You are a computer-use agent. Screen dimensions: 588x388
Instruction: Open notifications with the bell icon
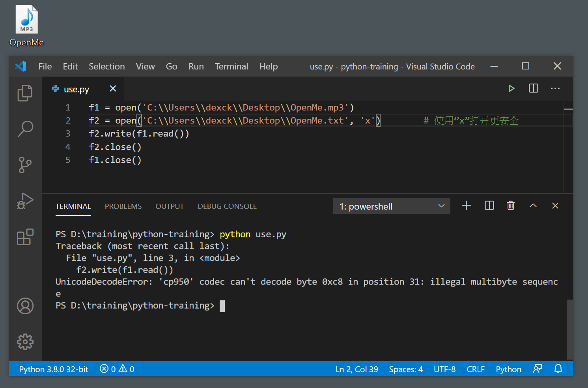[x=558, y=369]
